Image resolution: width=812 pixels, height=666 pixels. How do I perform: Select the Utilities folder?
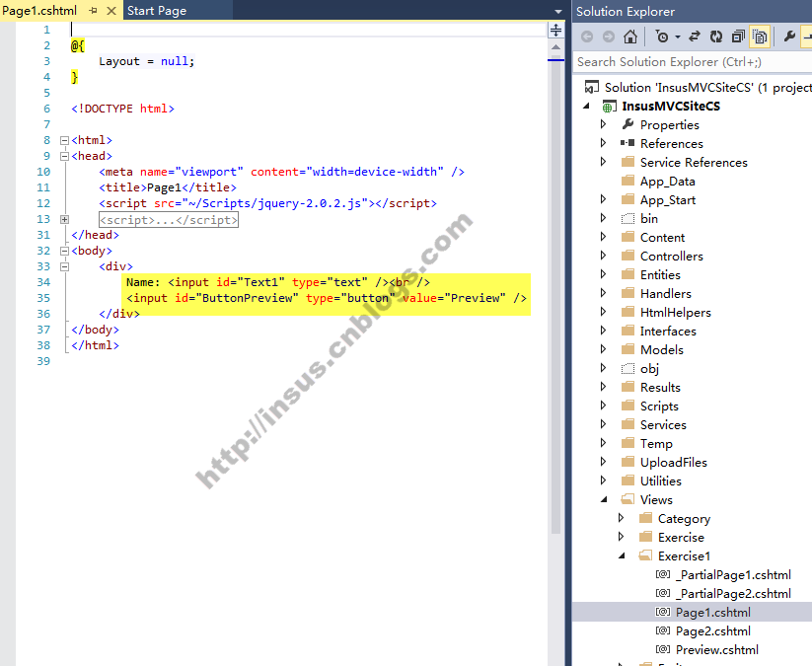[x=661, y=481]
